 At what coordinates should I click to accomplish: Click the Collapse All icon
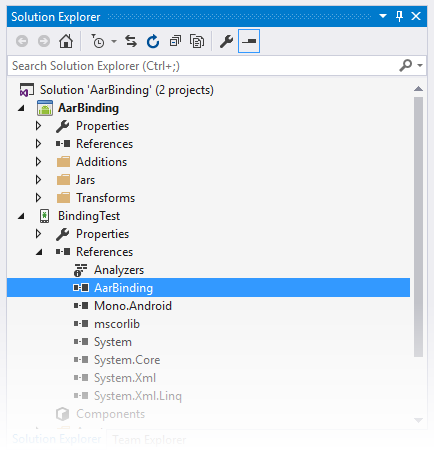click(x=175, y=41)
